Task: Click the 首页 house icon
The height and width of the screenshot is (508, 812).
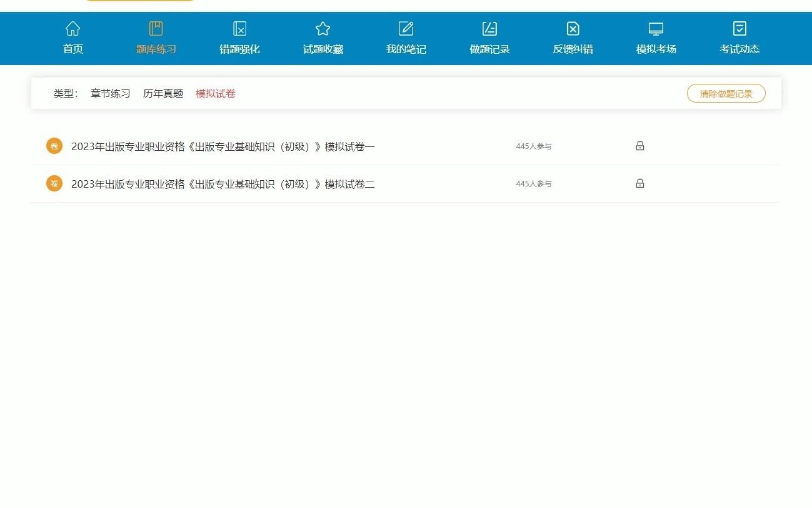Action: point(73,28)
